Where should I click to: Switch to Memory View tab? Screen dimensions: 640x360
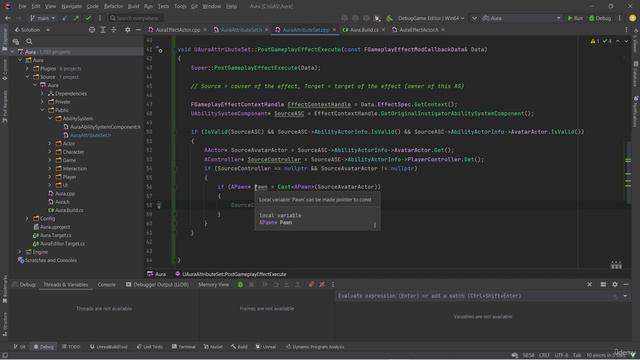point(213,284)
